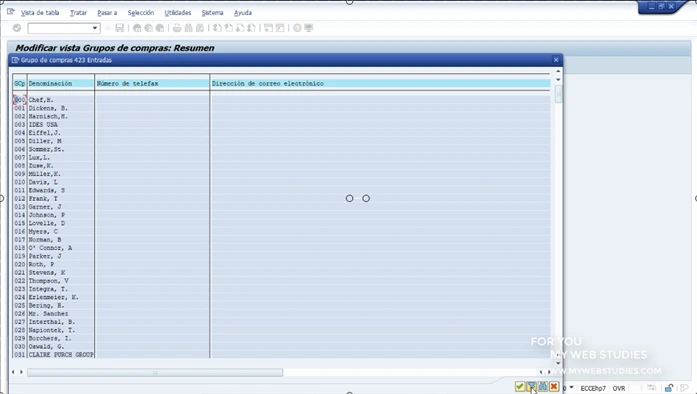This screenshot has height=394, width=697.
Task: Open the filter funnel icon in dialog
Action: (531, 386)
